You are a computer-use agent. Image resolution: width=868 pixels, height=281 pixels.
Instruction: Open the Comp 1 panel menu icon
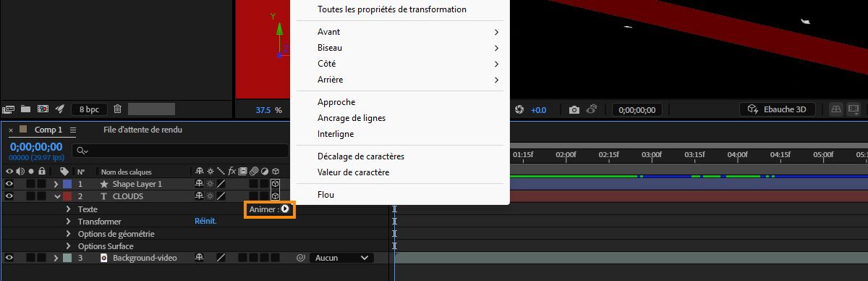(x=73, y=130)
